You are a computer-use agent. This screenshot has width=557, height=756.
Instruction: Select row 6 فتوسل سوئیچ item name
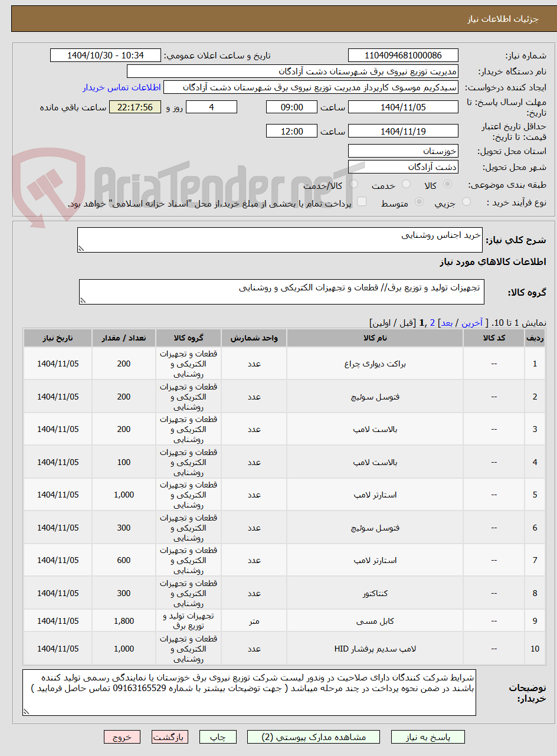click(x=375, y=528)
